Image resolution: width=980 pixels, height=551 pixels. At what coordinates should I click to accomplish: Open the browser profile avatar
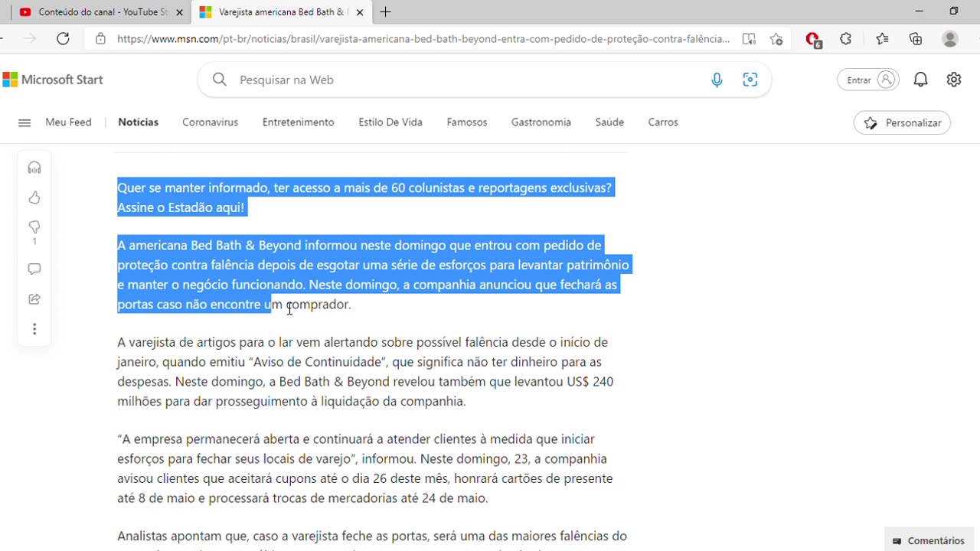(x=950, y=39)
